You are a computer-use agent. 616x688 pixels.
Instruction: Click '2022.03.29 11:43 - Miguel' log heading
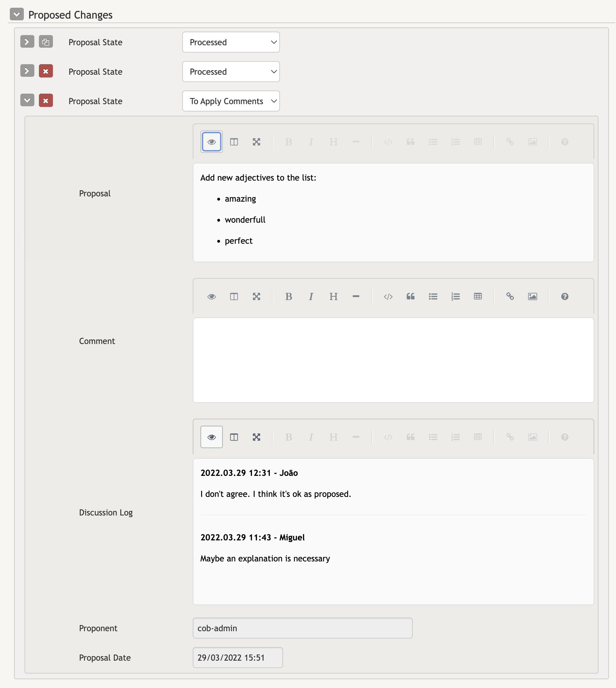pos(253,537)
